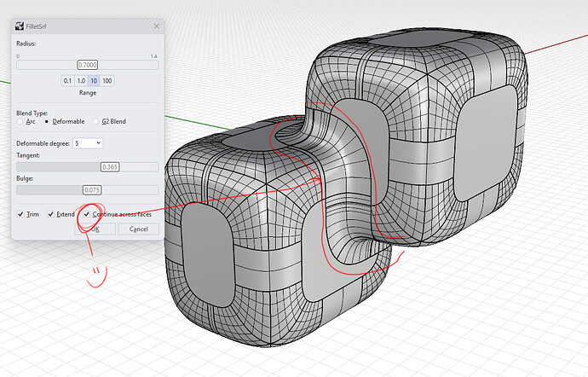
Task: Select the G2 Blend type
Action: (x=109, y=122)
